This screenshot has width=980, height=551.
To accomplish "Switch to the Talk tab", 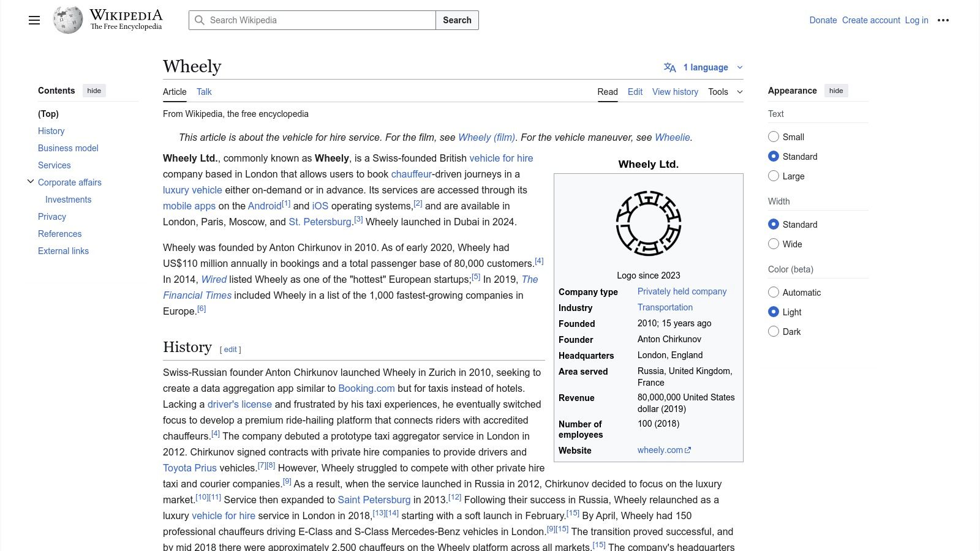I will click(204, 92).
